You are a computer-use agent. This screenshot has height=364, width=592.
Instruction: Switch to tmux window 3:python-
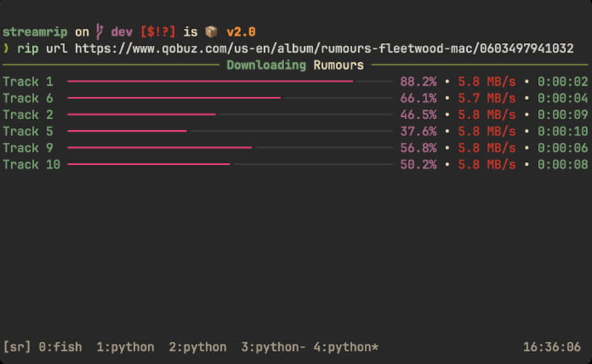(273, 347)
